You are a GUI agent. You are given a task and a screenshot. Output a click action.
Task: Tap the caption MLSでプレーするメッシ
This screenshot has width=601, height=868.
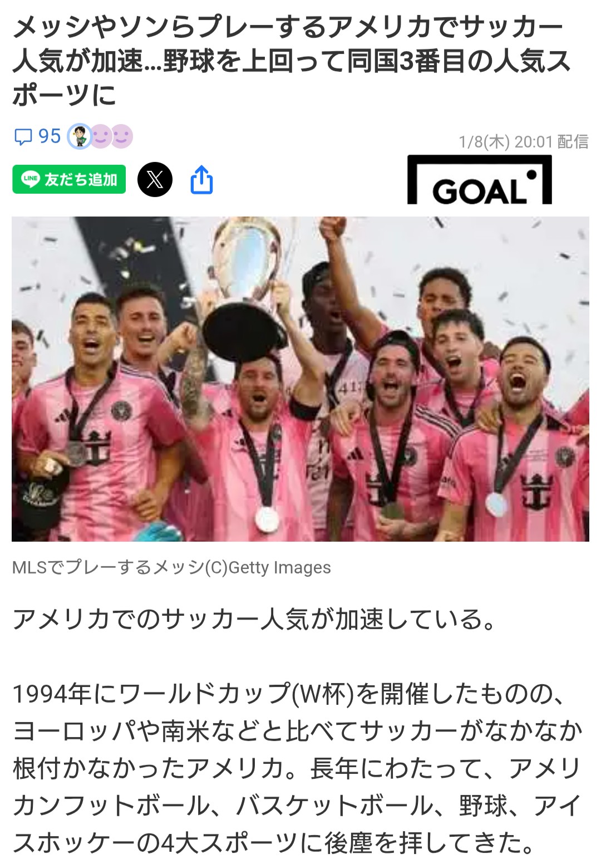[x=108, y=567]
